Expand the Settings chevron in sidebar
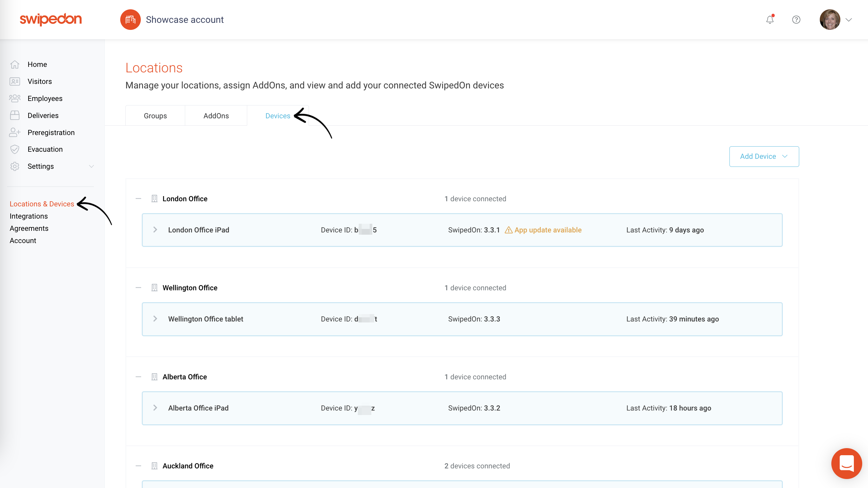Screen dimensions: 868x488 [91, 167]
